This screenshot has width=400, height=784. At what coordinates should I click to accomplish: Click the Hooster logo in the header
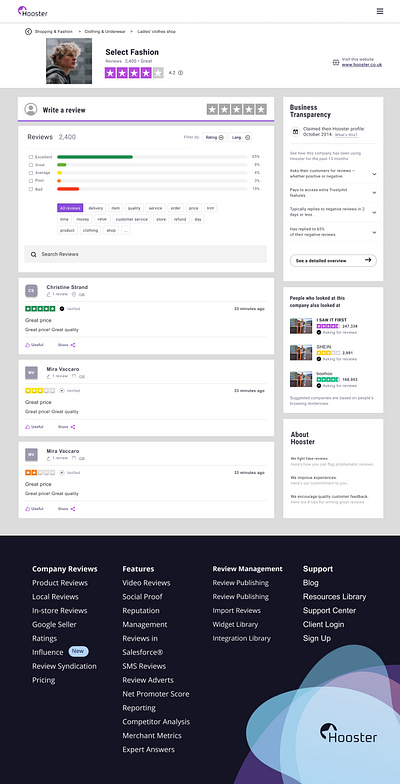point(32,12)
